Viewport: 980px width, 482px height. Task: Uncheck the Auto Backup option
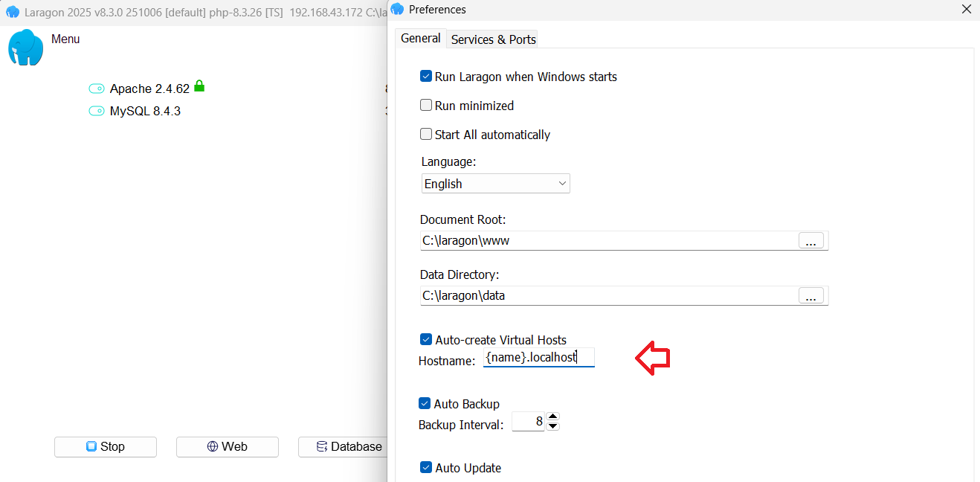pos(425,404)
